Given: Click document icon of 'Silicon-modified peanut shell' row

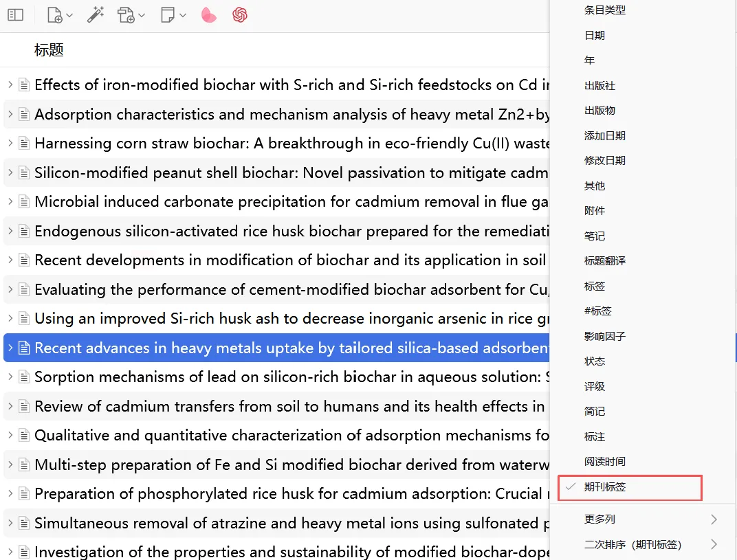Looking at the screenshot, I should [24, 173].
